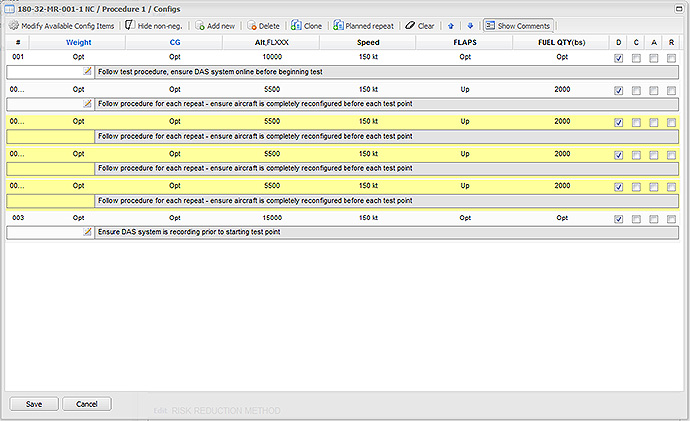Check R checkbox for row 003
The image size is (690, 421).
point(671,219)
